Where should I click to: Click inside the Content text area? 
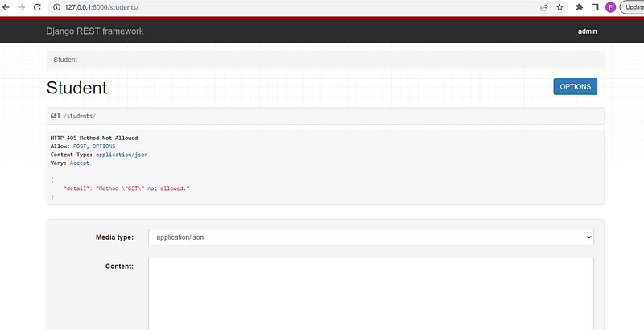pyautogui.click(x=371, y=294)
